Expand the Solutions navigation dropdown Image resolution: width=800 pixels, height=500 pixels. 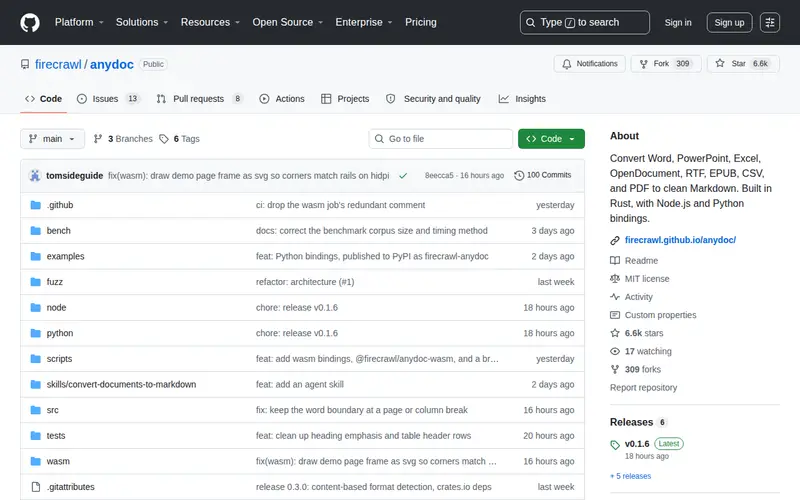pyautogui.click(x=142, y=22)
